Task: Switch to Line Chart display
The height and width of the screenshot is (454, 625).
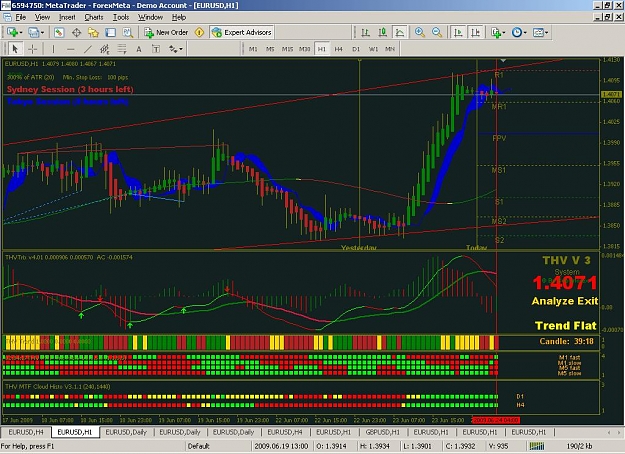Action: click(x=399, y=32)
